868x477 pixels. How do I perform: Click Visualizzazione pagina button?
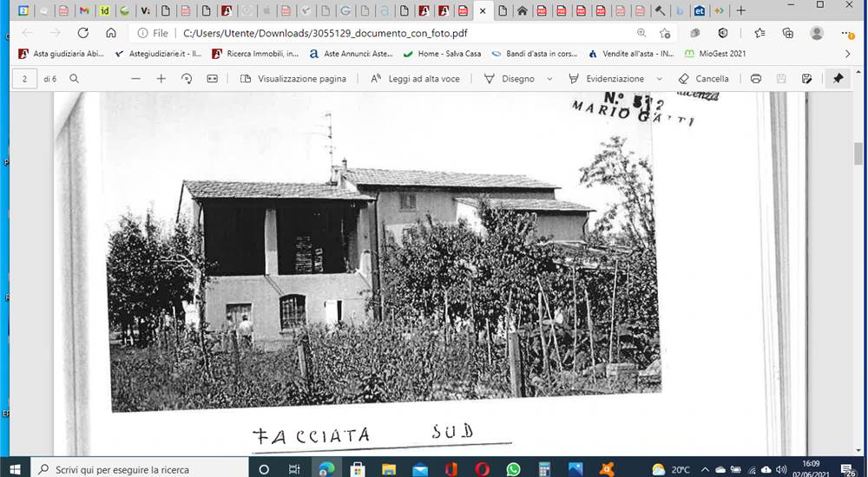[293, 79]
